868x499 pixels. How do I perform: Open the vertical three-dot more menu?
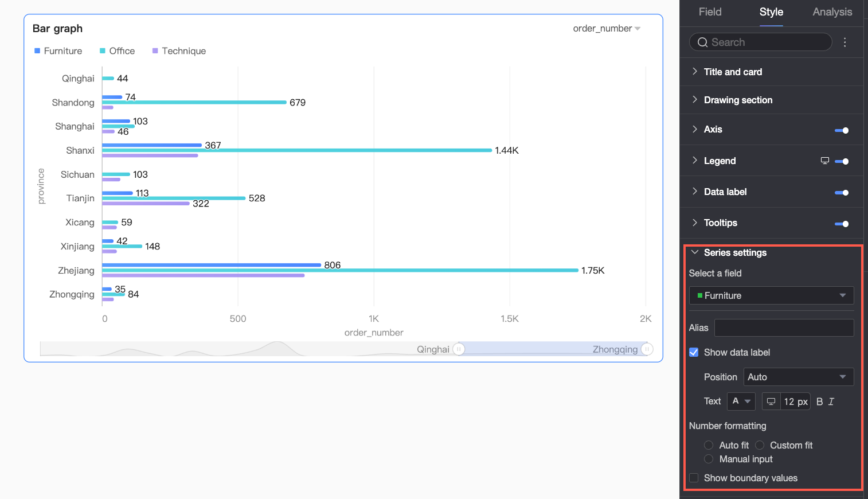(845, 42)
